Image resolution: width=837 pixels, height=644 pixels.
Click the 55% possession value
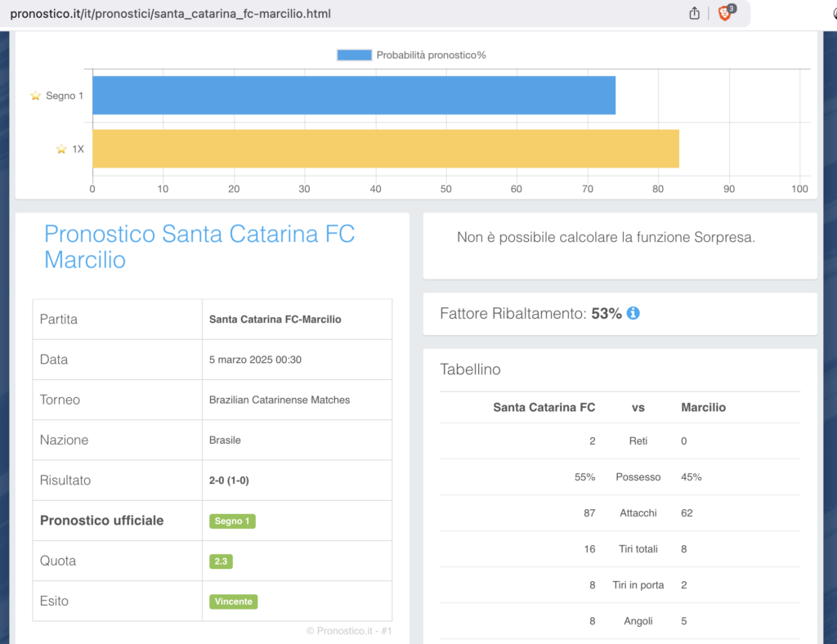click(x=584, y=477)
